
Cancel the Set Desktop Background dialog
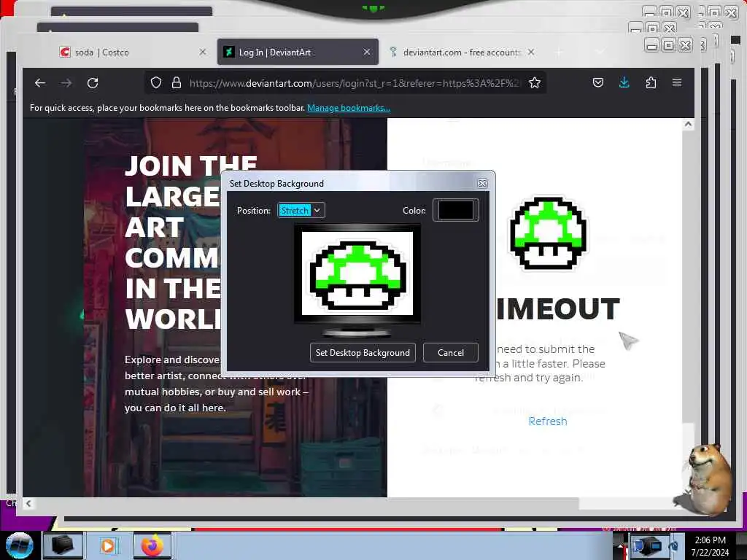pos(450,353)
